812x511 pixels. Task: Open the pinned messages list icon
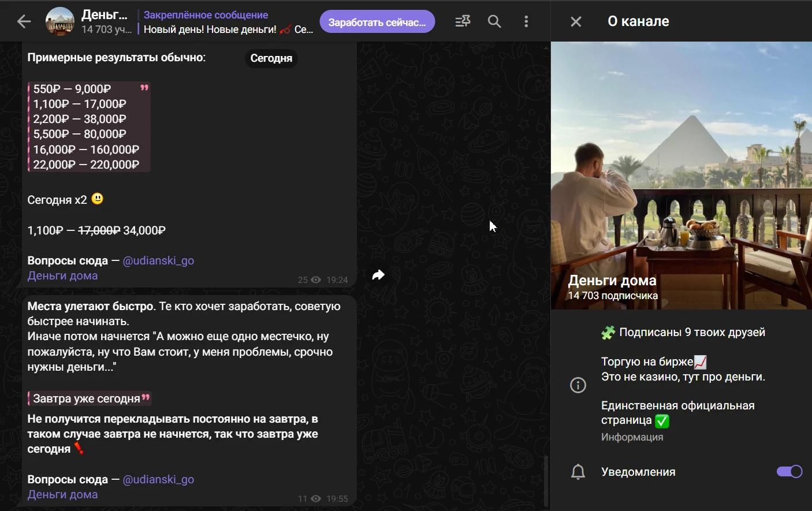point(463,21)
